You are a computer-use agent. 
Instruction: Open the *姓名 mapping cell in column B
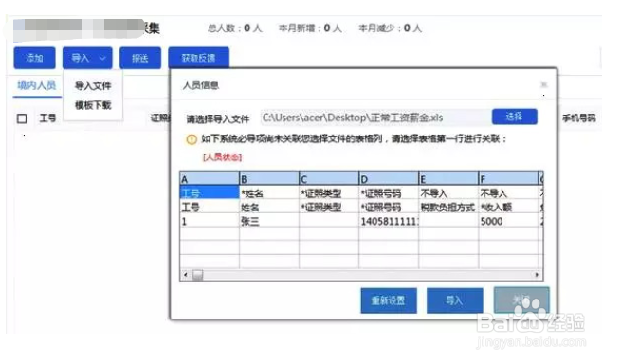click(269, 192)
